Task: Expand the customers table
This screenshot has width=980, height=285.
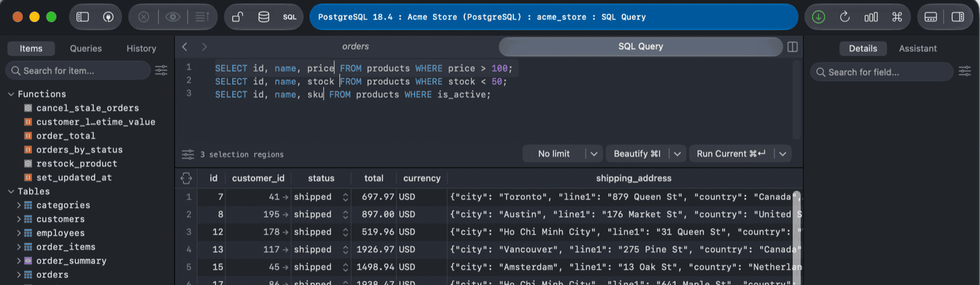Action: coord(19,219)
